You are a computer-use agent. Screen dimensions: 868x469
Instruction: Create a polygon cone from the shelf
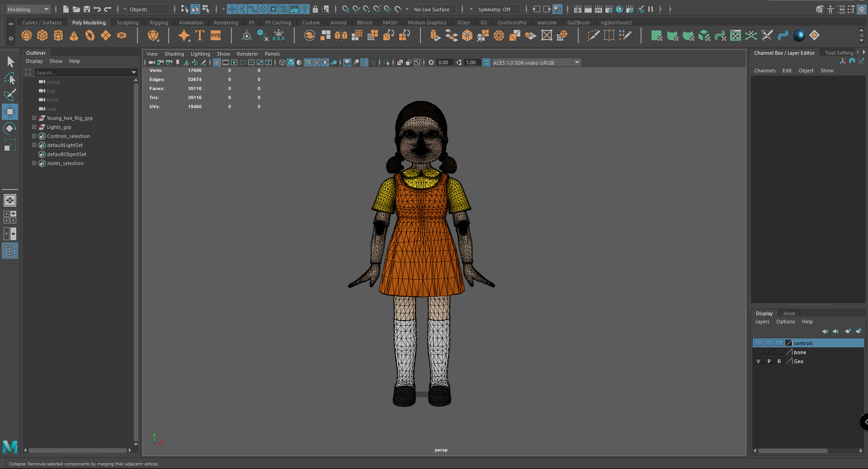point(74,35)
